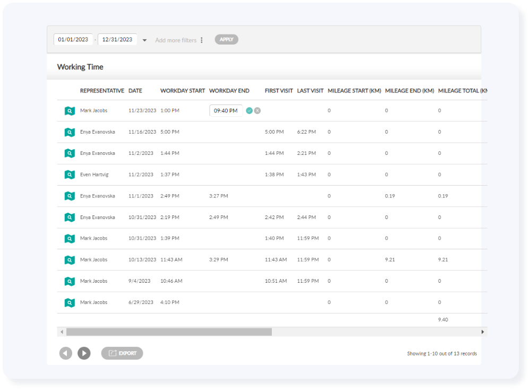Open map for Enya Evanovska 11/1/2023 row

click(70, 196)
